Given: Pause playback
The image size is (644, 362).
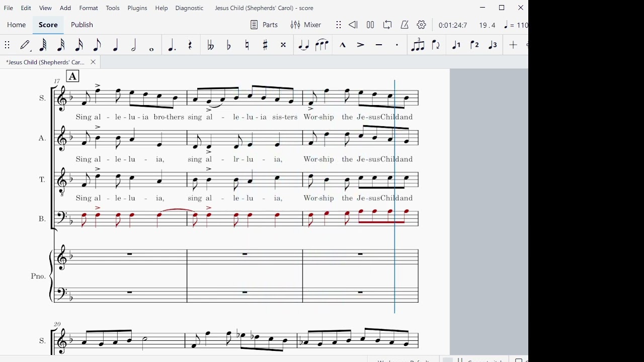Looking at the screenshot, I should [x=370, y=25].
